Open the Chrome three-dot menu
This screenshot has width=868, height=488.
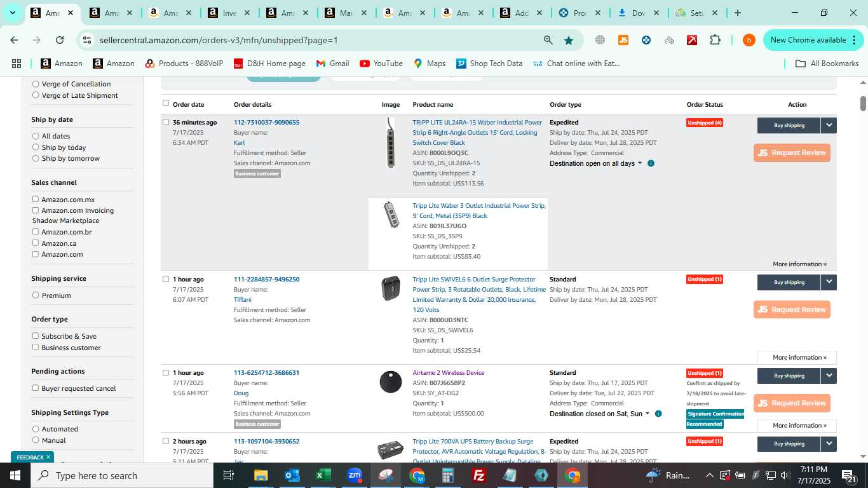(x=854, y=40)
